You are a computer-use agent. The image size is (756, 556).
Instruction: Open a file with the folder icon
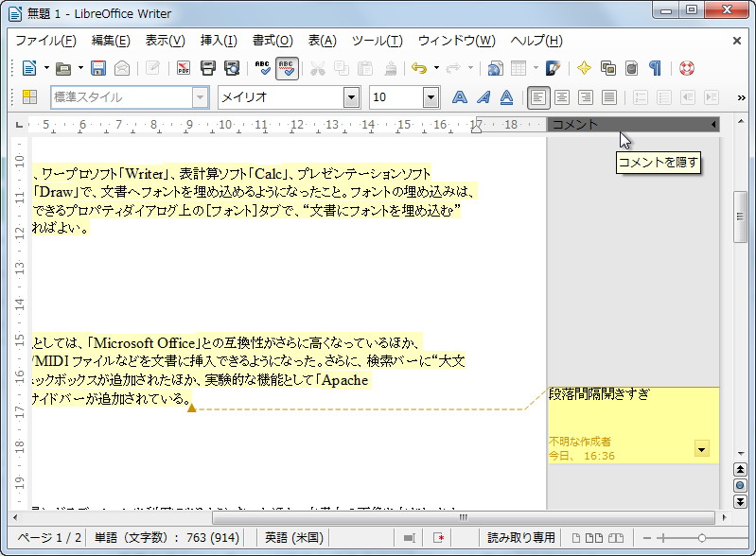pos(63,68)
